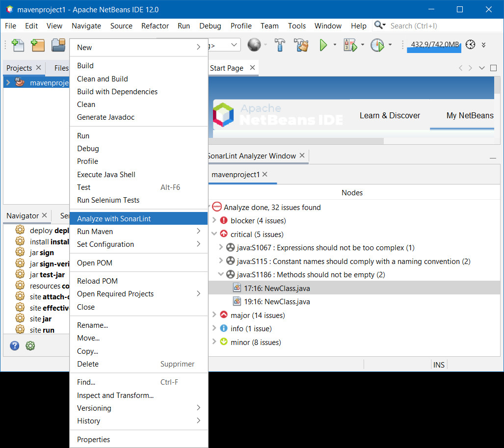Viewport: 504px width, 448px height.
Task: Click the memory usage bar
Action: pos(434,45)
